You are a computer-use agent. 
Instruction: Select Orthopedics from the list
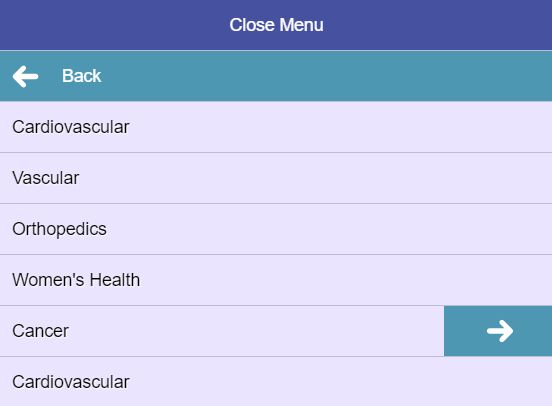coord(276,229)
